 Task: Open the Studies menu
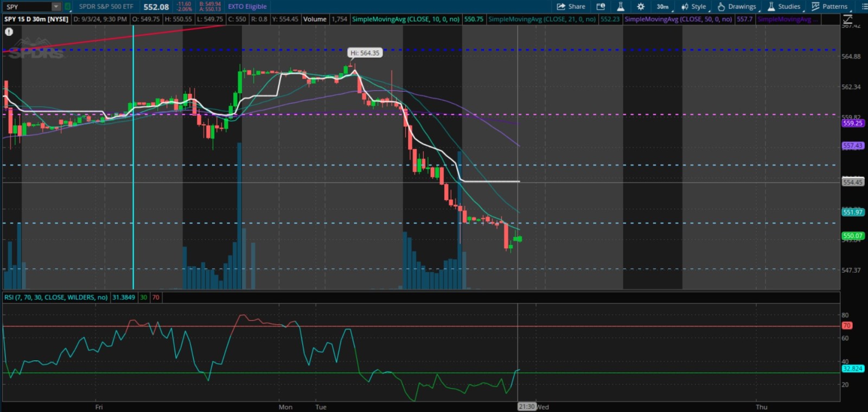pos(784,7)
